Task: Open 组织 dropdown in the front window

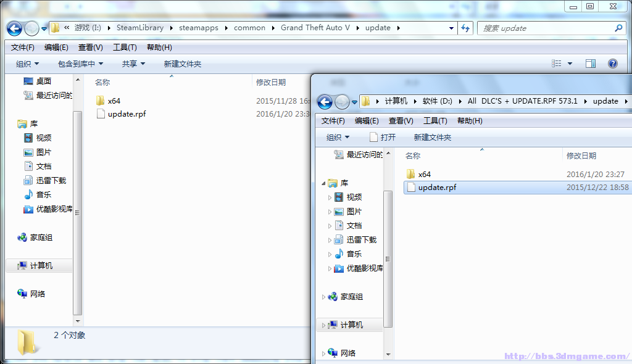Action: (338, 138)
